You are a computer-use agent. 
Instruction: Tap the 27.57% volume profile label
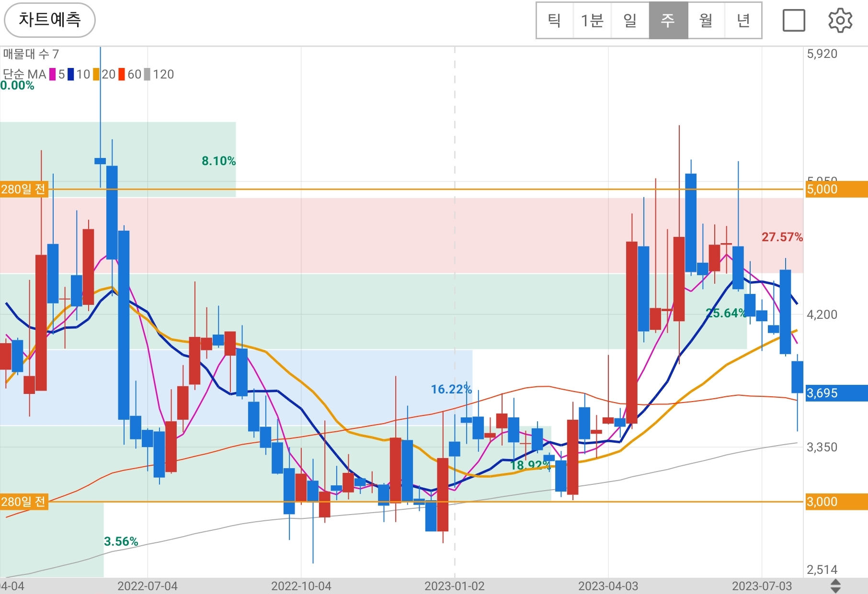point(782,237)
